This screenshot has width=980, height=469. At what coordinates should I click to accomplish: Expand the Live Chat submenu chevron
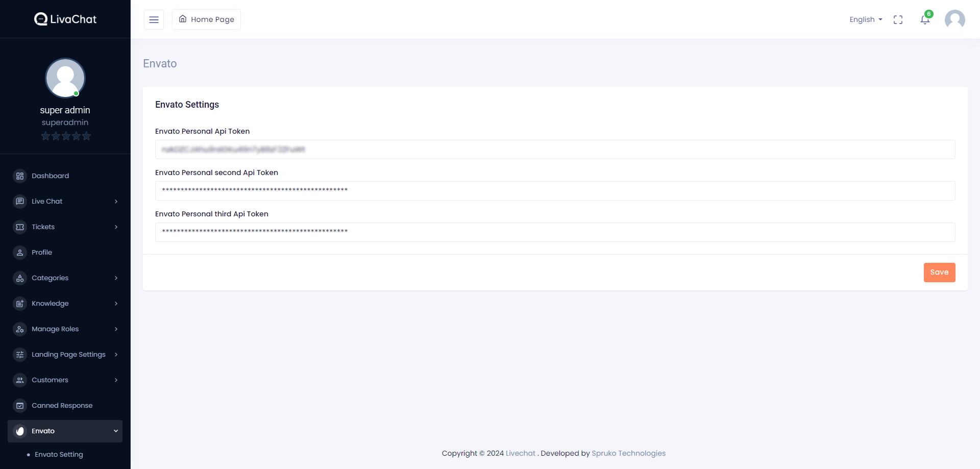coord(116,202)
